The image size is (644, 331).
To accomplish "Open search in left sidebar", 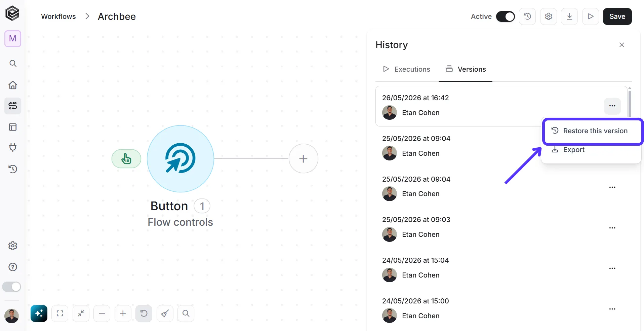I will tap(13, 63).
